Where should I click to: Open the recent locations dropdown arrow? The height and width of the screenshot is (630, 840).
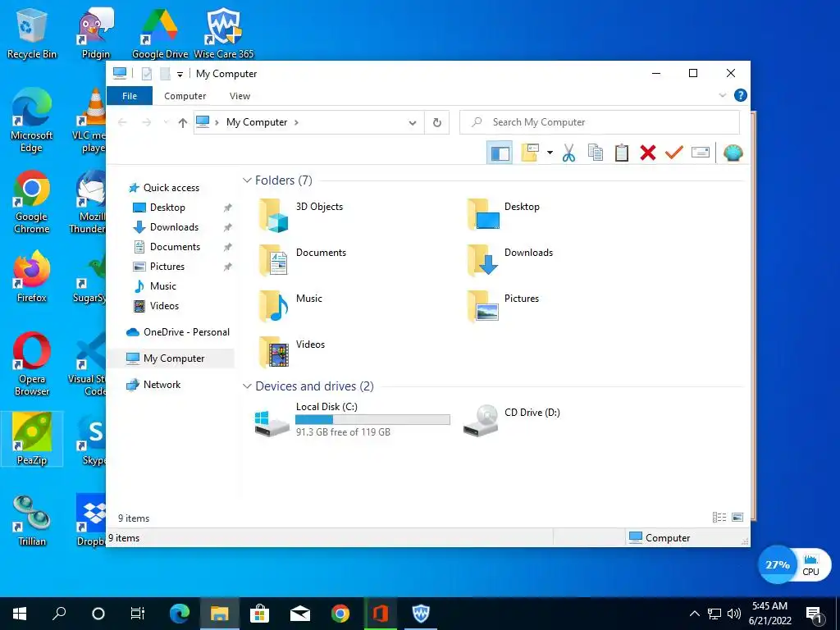(x=166, y=123)
